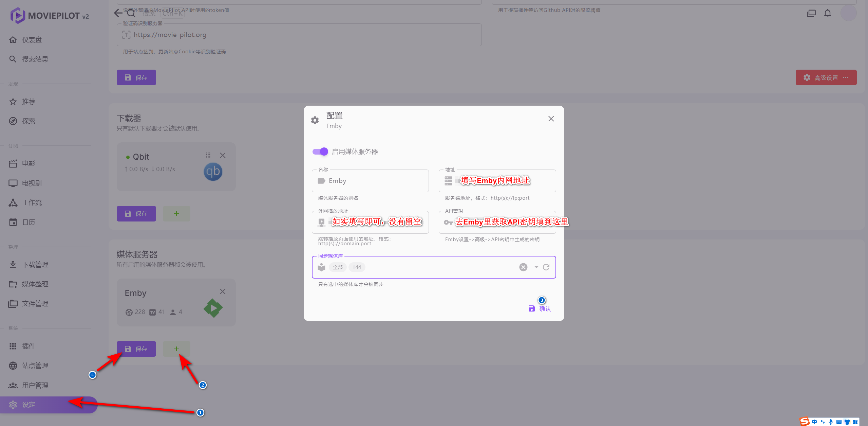Open 高级设置 red button
This screenshot has width=868, height=426.
(826, 77)
